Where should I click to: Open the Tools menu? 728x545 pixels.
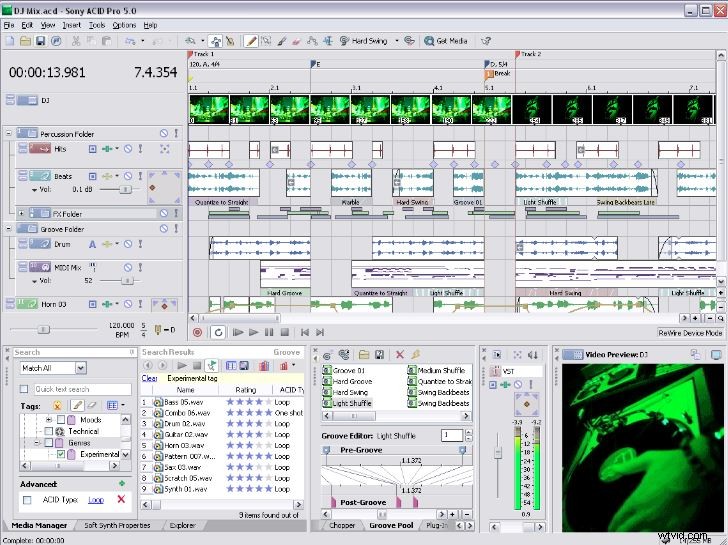[x=97, y=25]
